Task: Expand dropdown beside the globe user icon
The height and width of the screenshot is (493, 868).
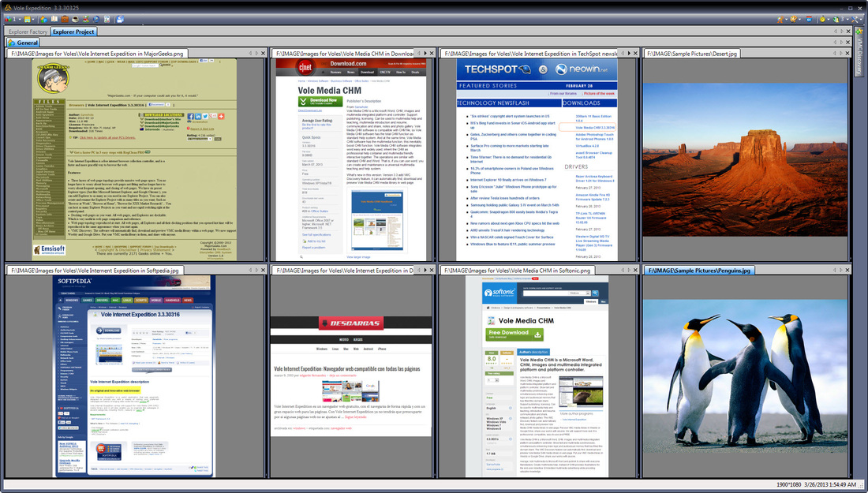Action: (x=847, y=20)
